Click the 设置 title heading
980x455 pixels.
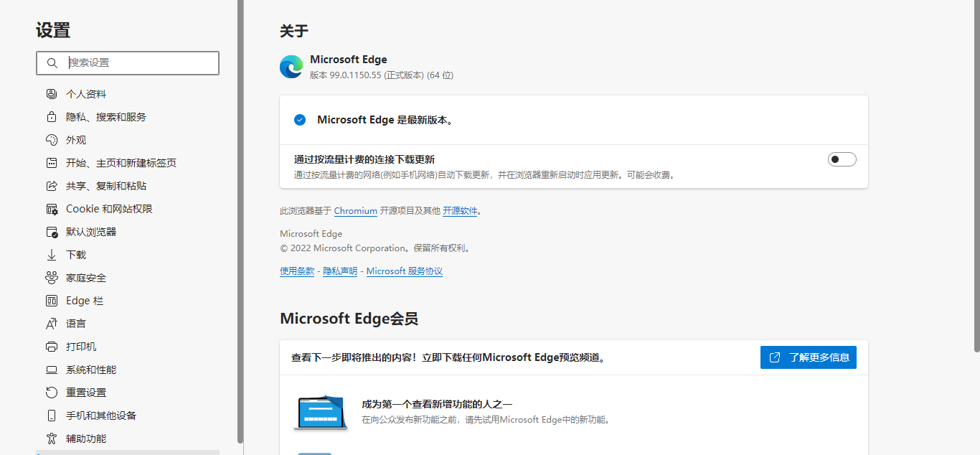click(53, 30)
